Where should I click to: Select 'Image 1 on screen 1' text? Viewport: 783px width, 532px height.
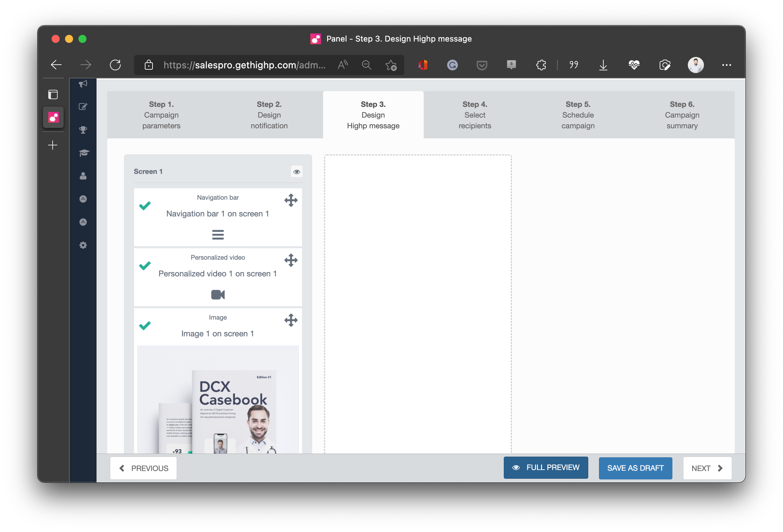coord(217,334)
